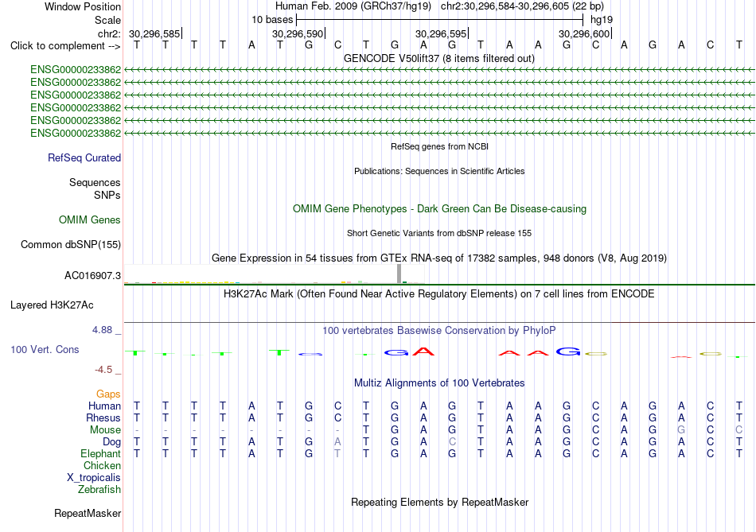Click the tall gray GTEx expression bar
The image size is (756, 532).
399,274
